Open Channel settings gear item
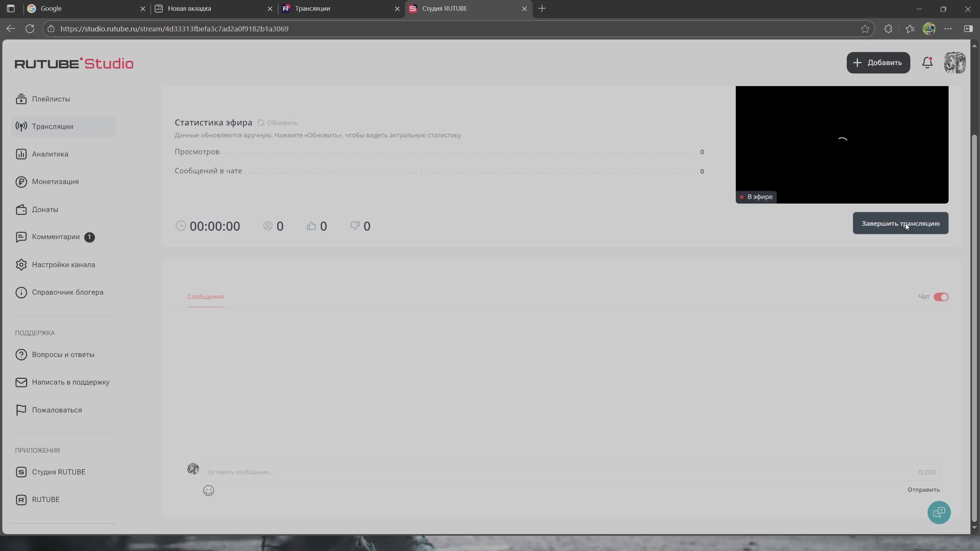 click(x=63, y=264)
